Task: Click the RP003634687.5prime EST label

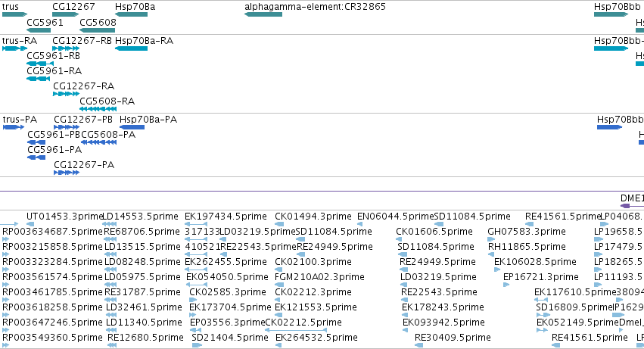Action: (x=52, y=232)
